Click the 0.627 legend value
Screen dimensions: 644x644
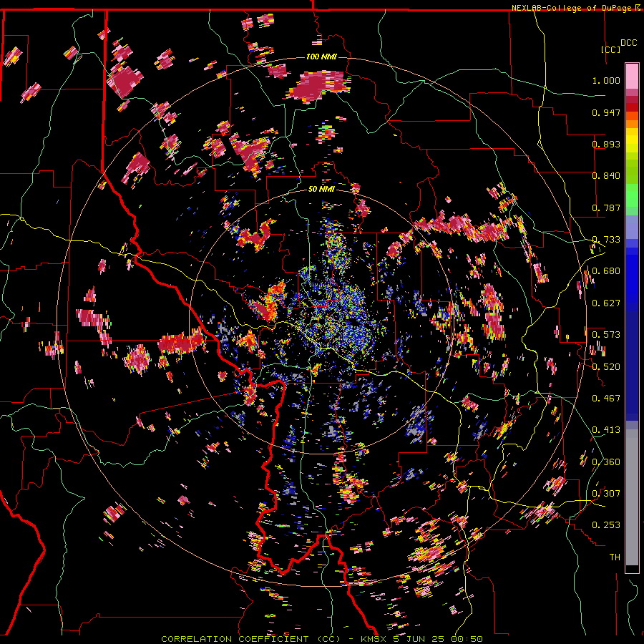click(x=606, y=303)
